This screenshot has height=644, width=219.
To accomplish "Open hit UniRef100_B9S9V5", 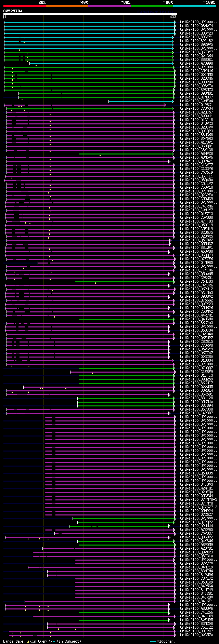I will pos(196,44).
